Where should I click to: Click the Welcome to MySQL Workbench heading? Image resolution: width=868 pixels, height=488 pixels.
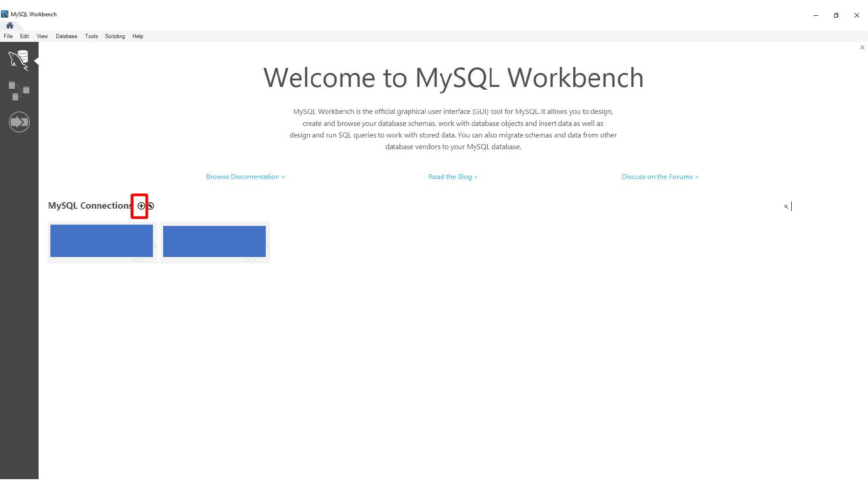coord(453,78)
